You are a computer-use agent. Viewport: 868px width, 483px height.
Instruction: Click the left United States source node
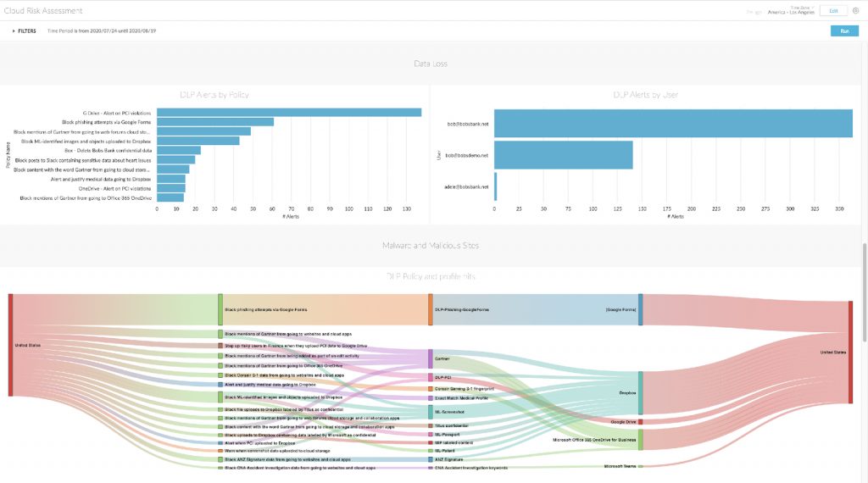point(10,345)
